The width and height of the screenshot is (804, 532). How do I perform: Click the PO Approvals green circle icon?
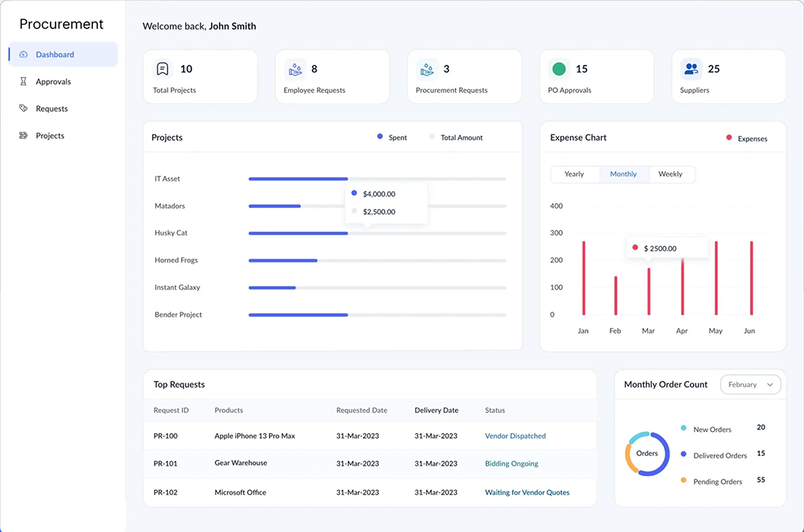[558, 69]
